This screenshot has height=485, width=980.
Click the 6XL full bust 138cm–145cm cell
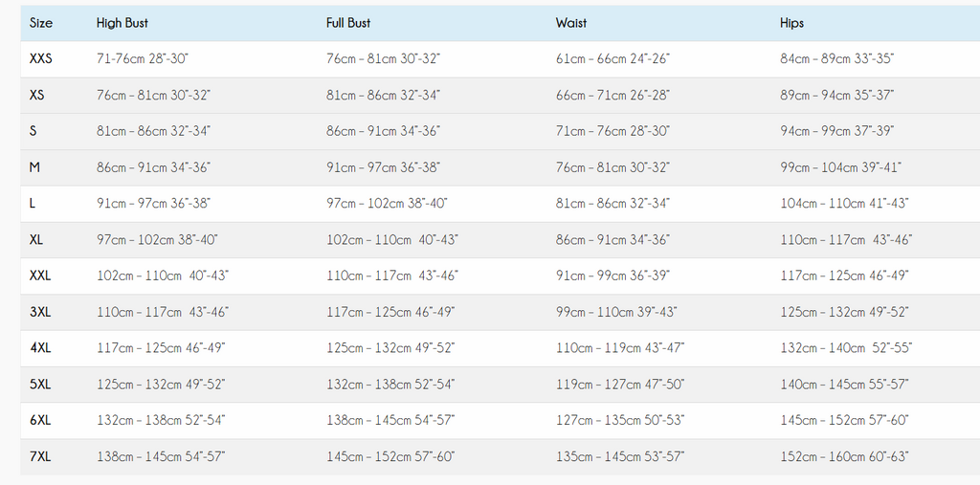tap(390, 421)
